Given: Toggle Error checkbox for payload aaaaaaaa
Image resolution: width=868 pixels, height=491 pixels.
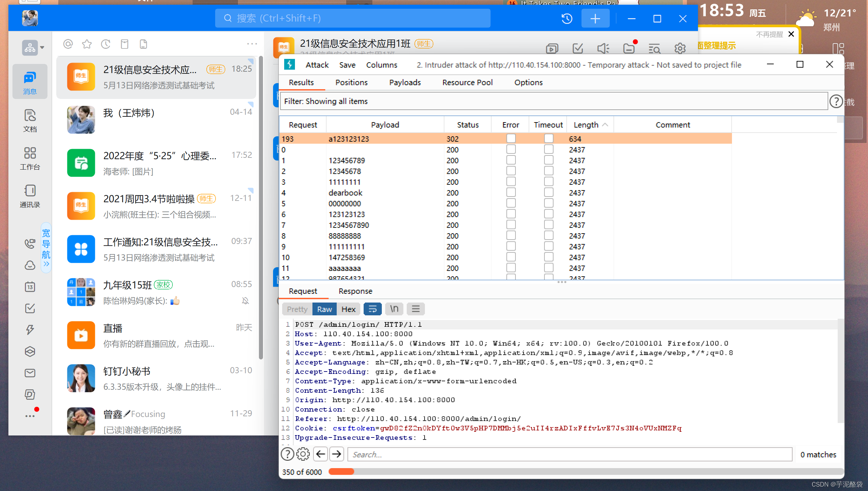Looking at the screenshot, I should pos(511,268).
